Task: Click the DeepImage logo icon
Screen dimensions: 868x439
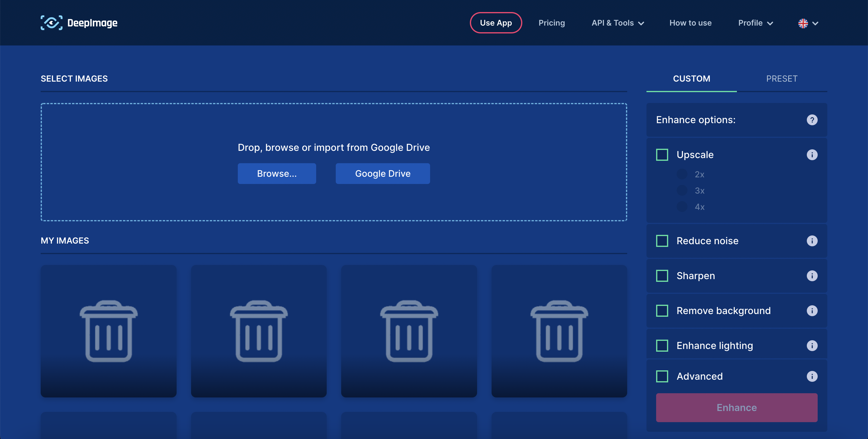Action: tap(51, 23)
